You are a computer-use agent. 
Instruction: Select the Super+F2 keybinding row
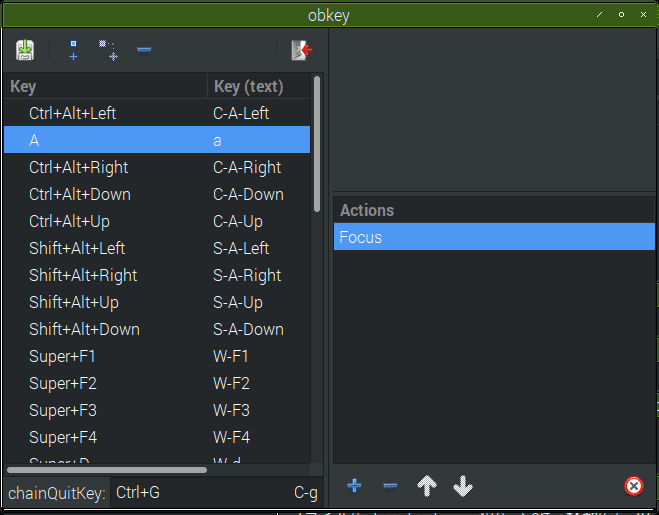(x=157, y=383)
